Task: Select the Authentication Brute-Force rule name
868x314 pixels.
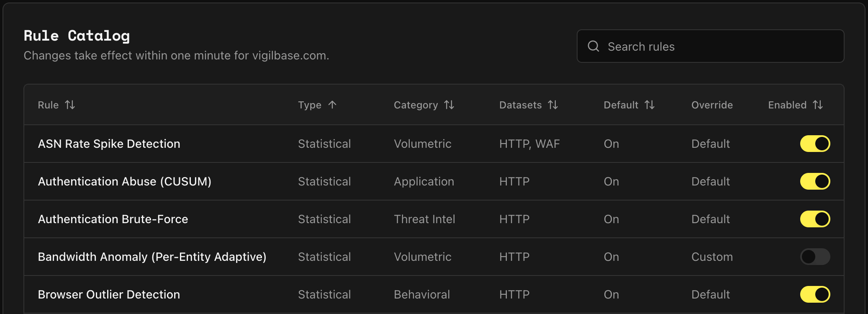Action: click(x=113, y=219)
